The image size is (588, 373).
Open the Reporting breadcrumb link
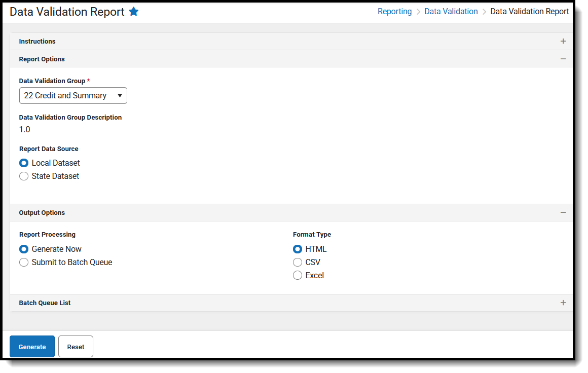pyautogui.click(x=394, y=12)
